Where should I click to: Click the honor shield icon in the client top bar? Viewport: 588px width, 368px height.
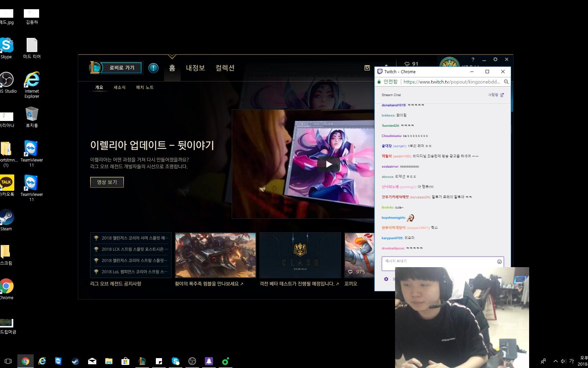pyautogui.click(x=368, y=68)
